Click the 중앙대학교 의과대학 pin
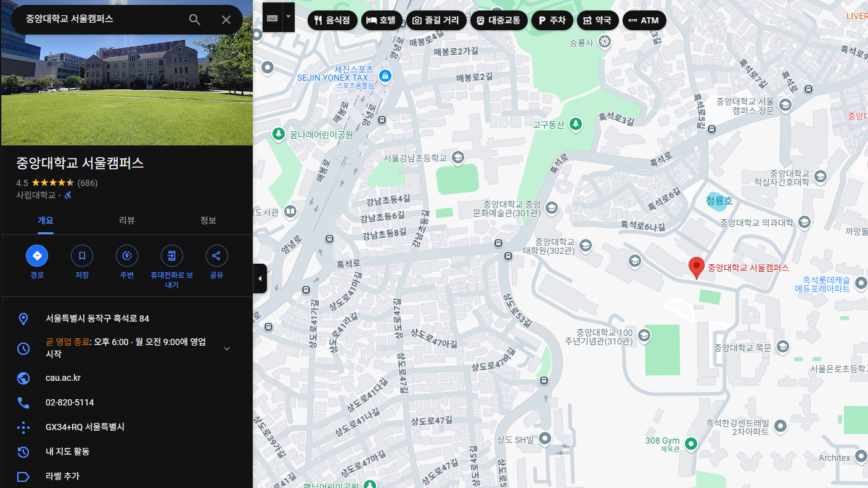The image size is (868, 488). [x=804, y=222]
